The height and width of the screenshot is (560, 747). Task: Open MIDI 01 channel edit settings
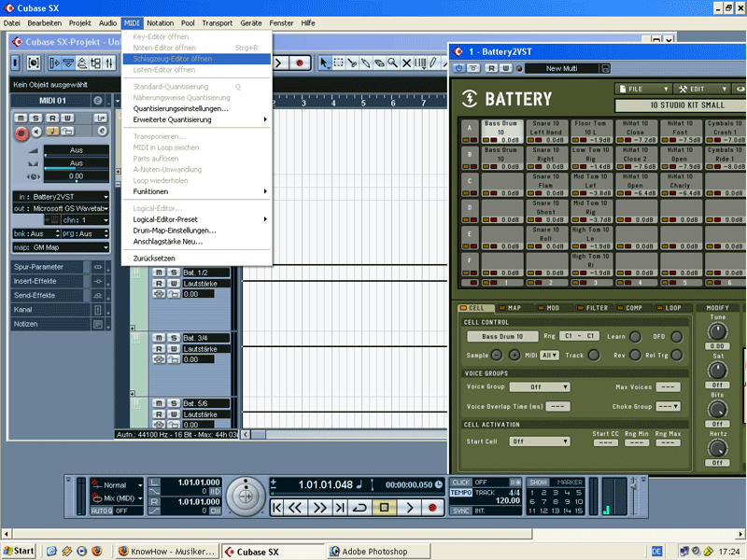102,131
